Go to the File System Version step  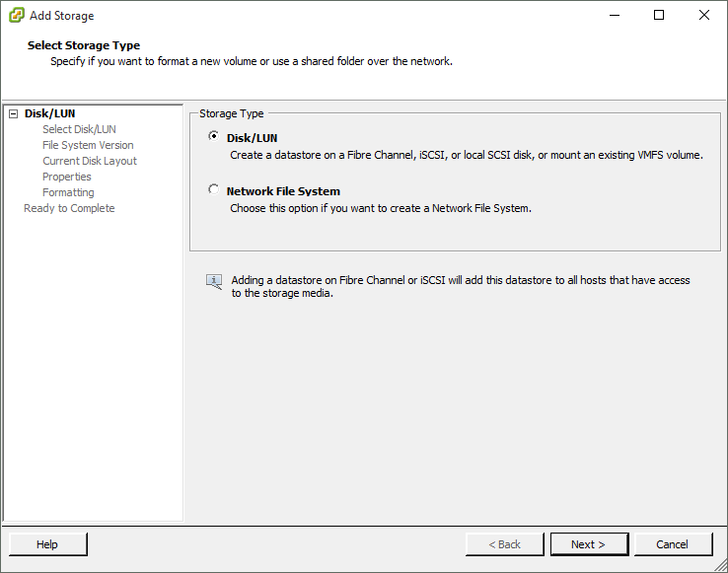tap(88, 145)
